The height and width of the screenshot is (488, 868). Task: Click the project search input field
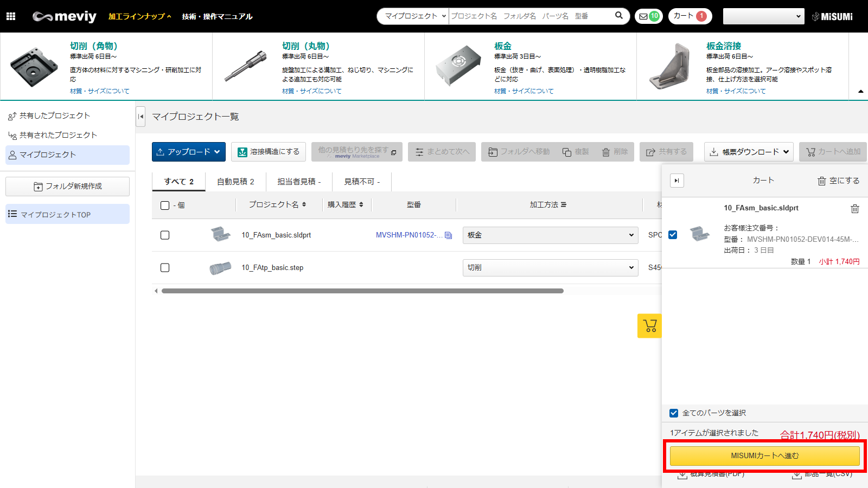click(531, 16)
